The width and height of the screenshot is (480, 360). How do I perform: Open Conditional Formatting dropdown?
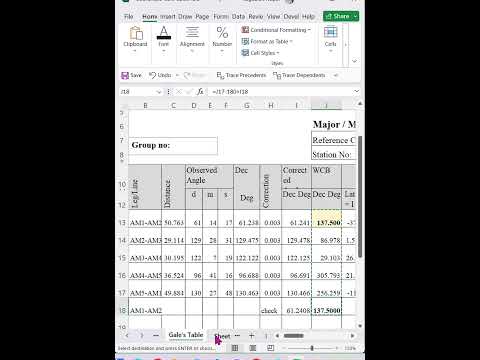tap(276, 30)
